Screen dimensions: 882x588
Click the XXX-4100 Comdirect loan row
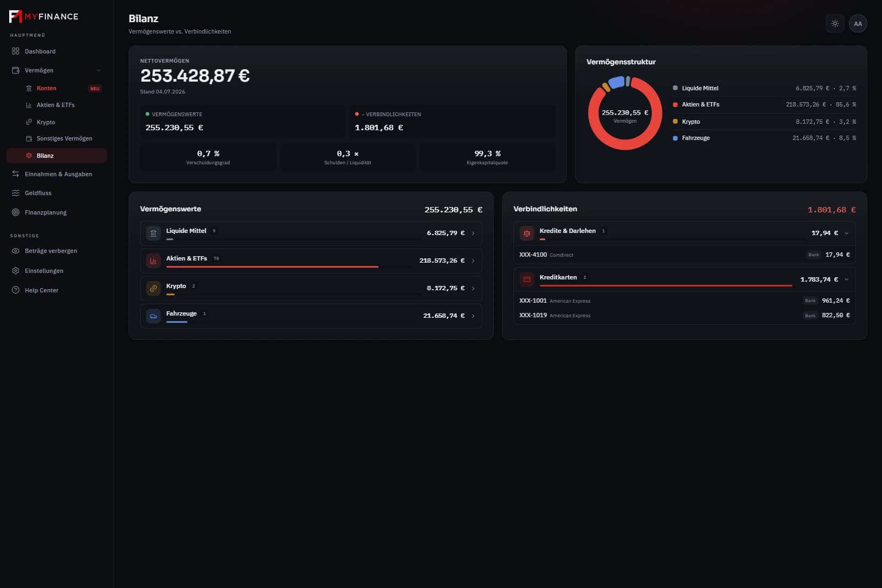(x=684, y=255)
